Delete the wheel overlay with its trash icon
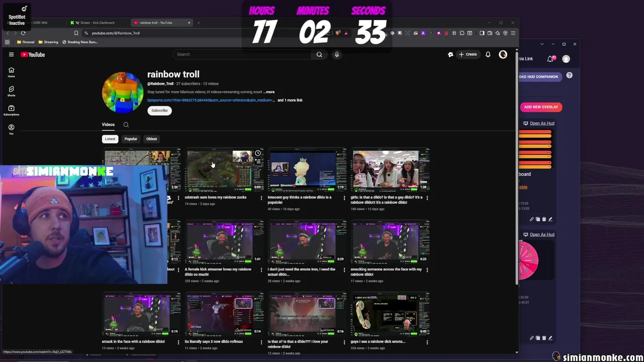Screen dimensions: 644x362 click(544, 338)
